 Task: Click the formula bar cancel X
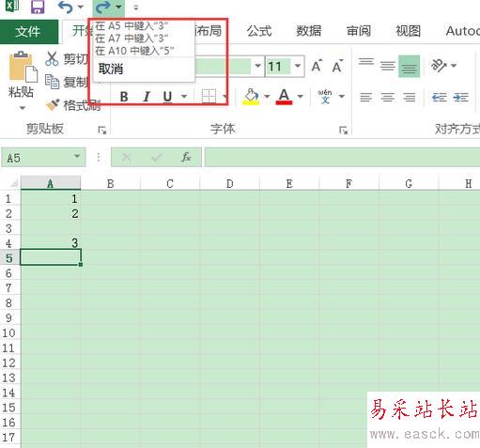(127, 157)
